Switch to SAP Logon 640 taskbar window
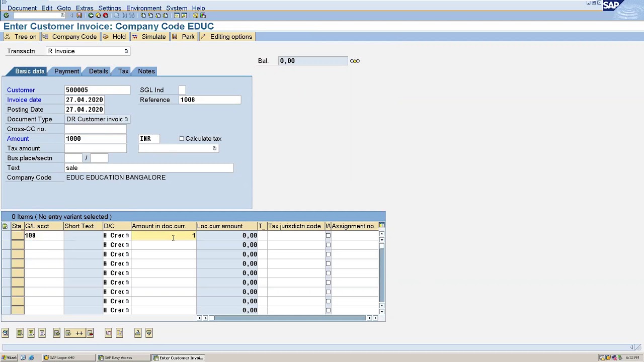The height and width of the screenshot is (362, 644). (x=68, y=358)
